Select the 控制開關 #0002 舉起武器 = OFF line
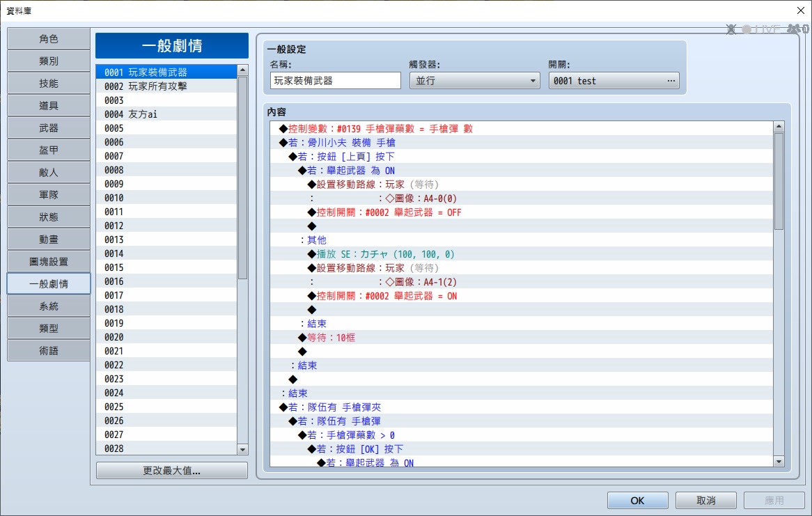The height and width of the screenshot is (516, 812). click(x=522, y=212)
